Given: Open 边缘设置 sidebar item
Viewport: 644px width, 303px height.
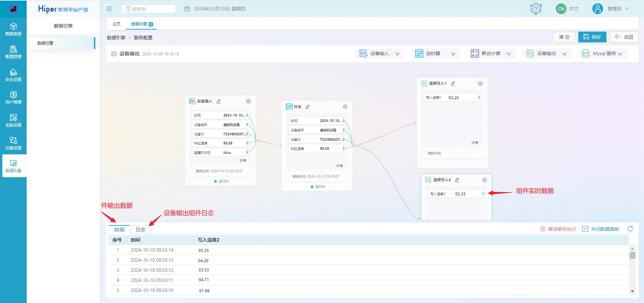Looking at the screenshot, I should (13, 143).
